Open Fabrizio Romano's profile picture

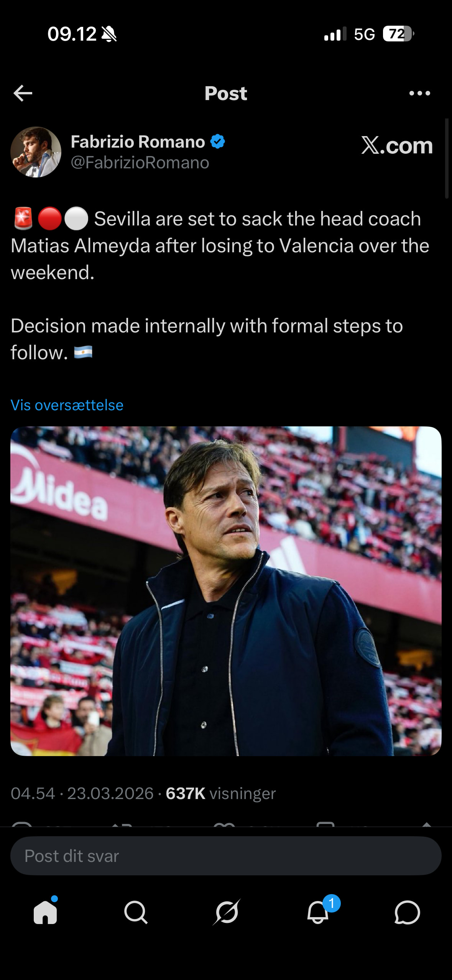click(36, 152)
